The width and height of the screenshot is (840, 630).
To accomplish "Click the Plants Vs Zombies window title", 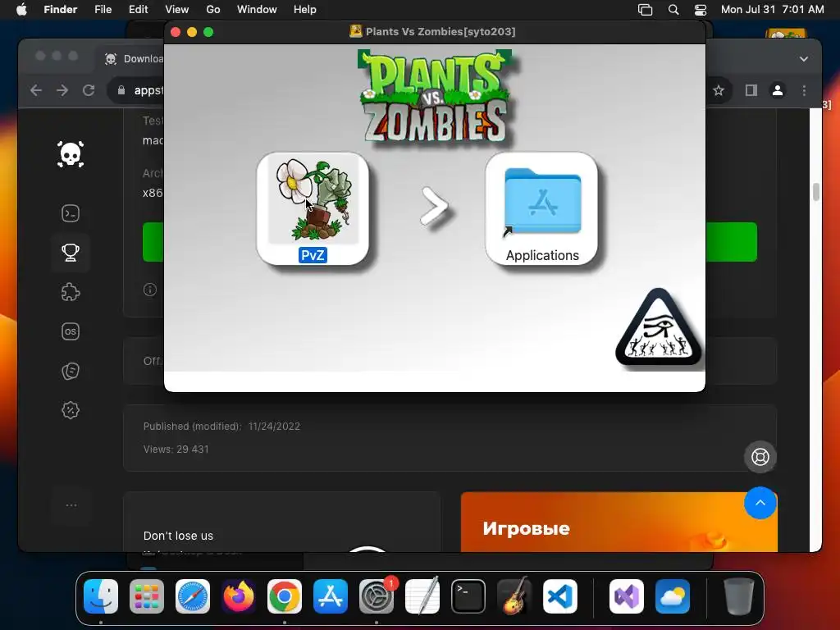I will [x=441, y=32].
